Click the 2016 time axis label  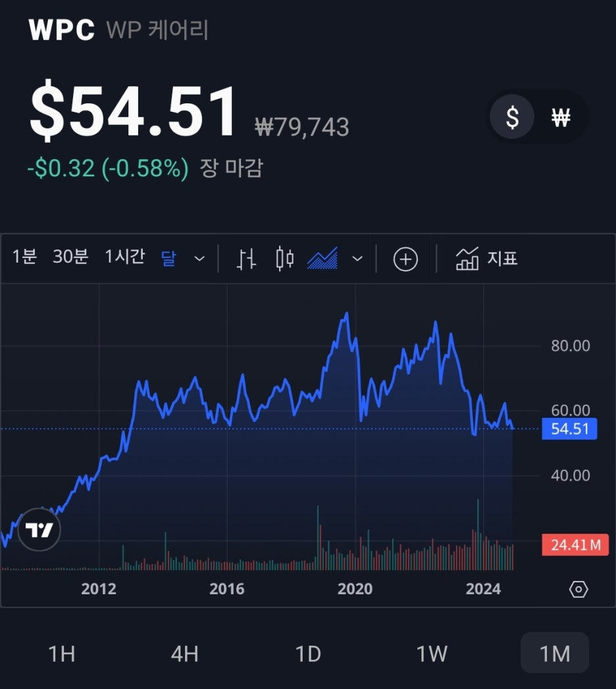point(226,589)
